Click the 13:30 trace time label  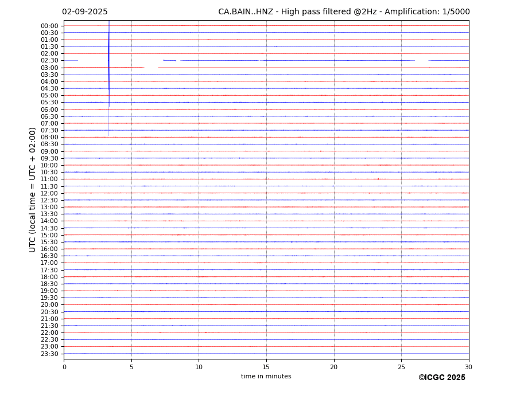pyautogui.click(x=49, y=214)
